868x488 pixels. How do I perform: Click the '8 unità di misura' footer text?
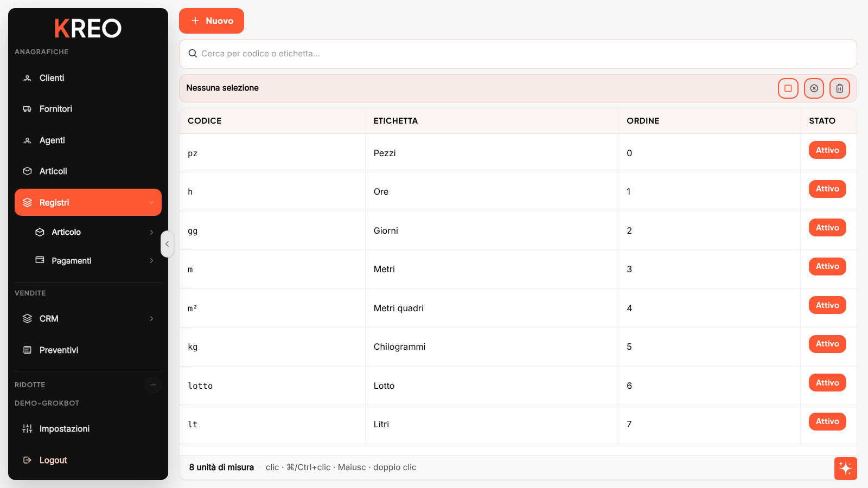pos(221,467)
